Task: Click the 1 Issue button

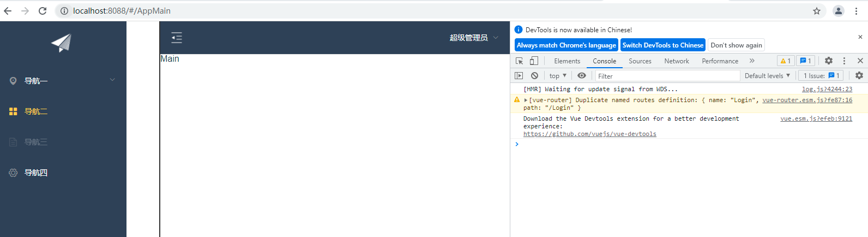Action: (x=821, y=76)
